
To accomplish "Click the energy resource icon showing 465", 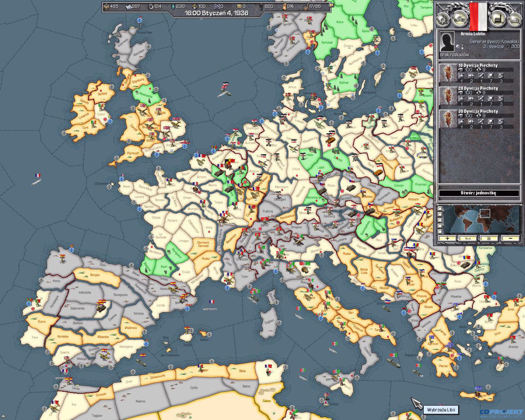I will [106, 7].
